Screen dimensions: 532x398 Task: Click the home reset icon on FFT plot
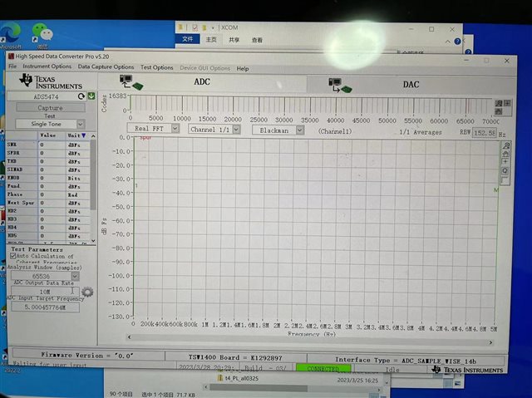coord(505,154)
